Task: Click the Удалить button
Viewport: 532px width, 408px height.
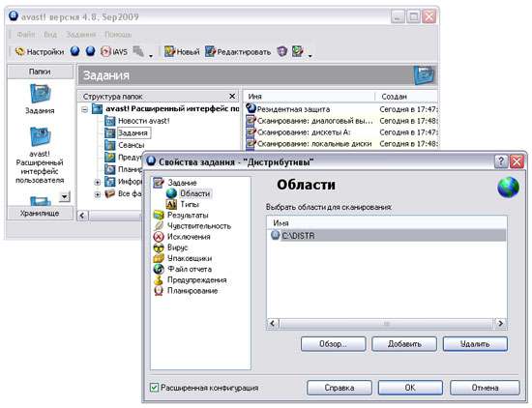Action: tap(475, 344)
